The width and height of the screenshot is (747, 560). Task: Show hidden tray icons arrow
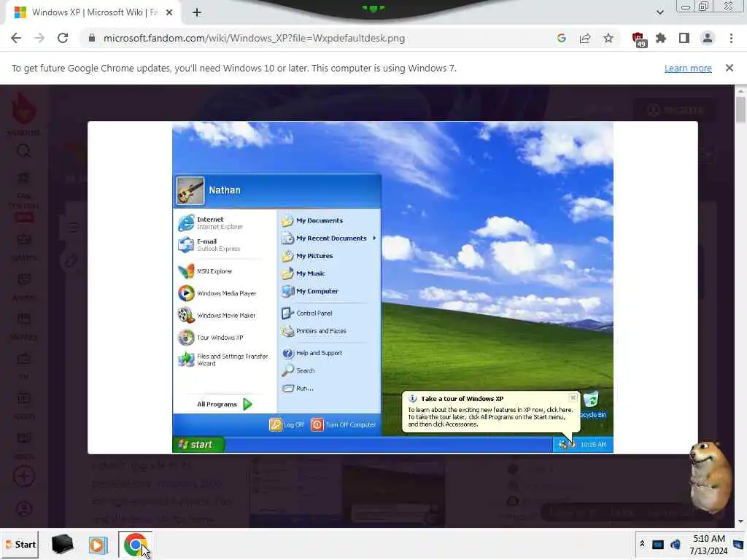642,544
